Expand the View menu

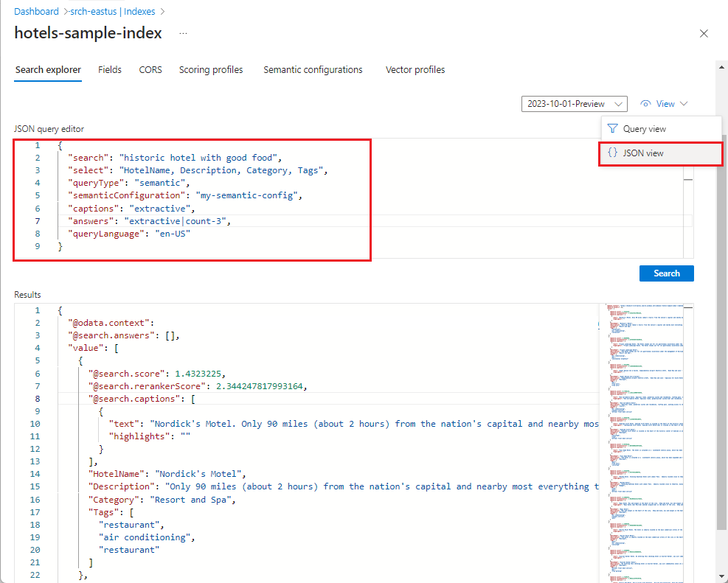tap(662, 103)
